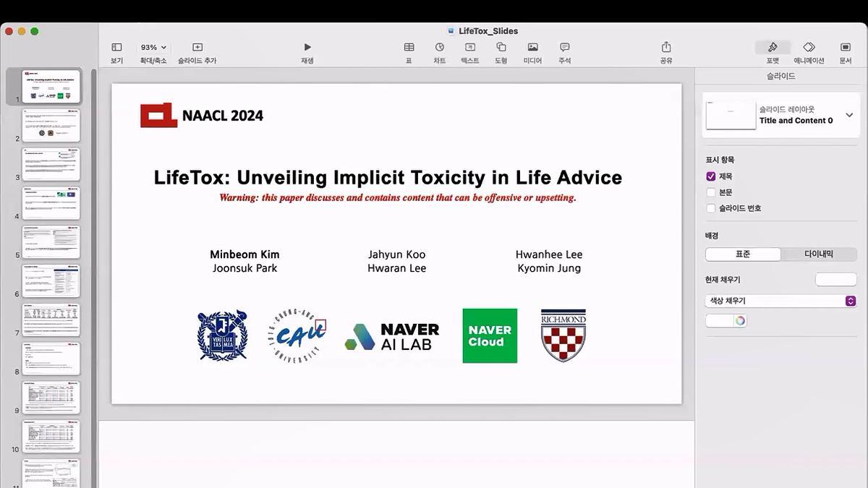
Task: Click the slide title 'LifeTox: Unveiling Implicit Toxicity'
Action: point(388,177)
